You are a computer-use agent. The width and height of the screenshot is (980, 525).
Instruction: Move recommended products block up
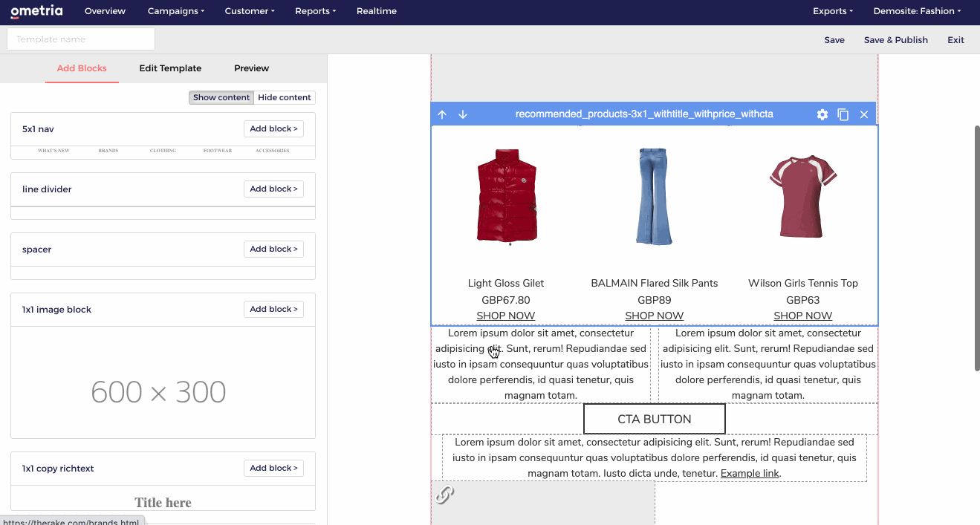442,114
